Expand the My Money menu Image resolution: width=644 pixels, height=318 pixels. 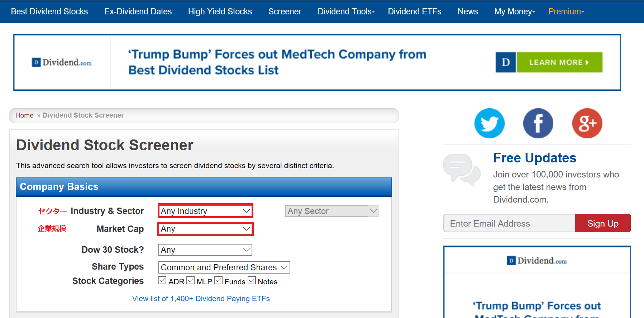pyautogui.click(x=515, y=11)
